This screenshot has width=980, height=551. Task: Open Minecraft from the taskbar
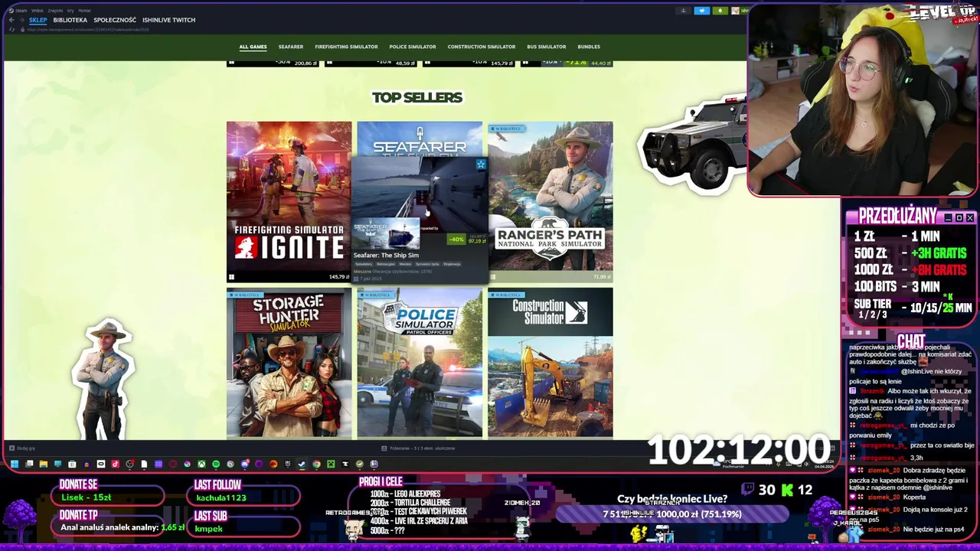pos(331,464)
